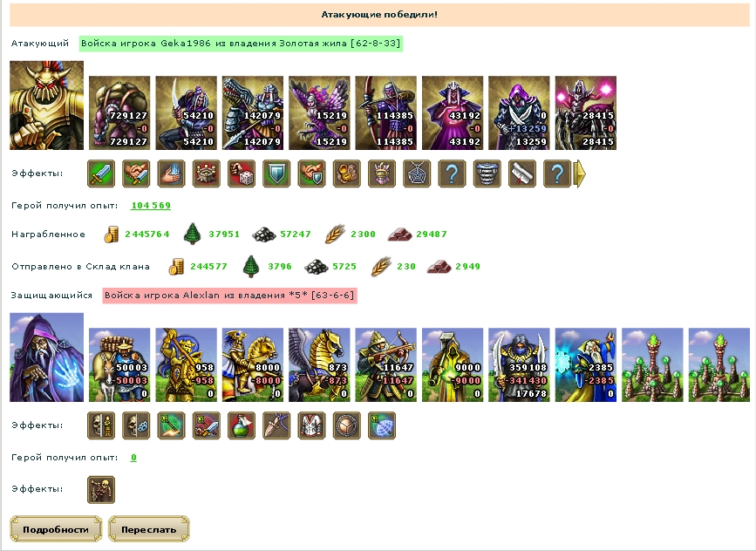The height and width of the screenshot is (551, 756).
Task: Select the defender purple hooded wizard portrait
Action: click(47, 357)
